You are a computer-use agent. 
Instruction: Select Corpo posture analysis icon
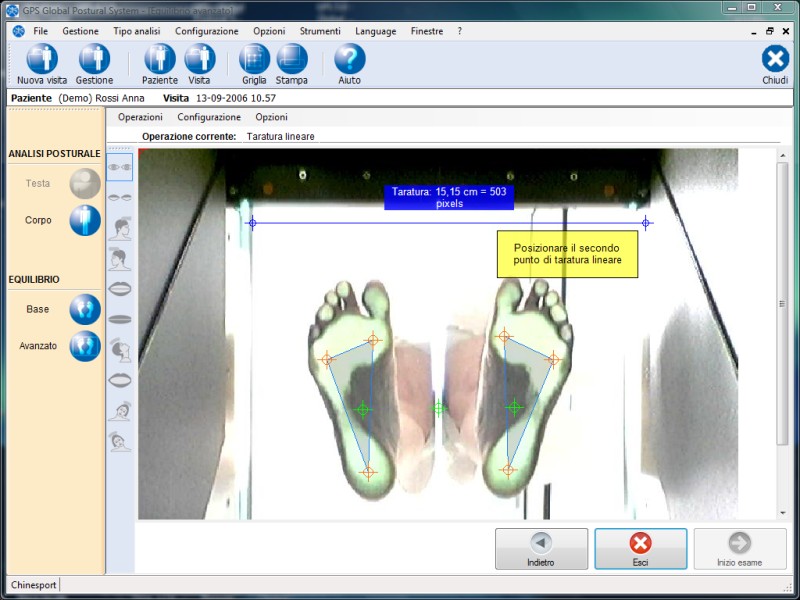[85, 220]
